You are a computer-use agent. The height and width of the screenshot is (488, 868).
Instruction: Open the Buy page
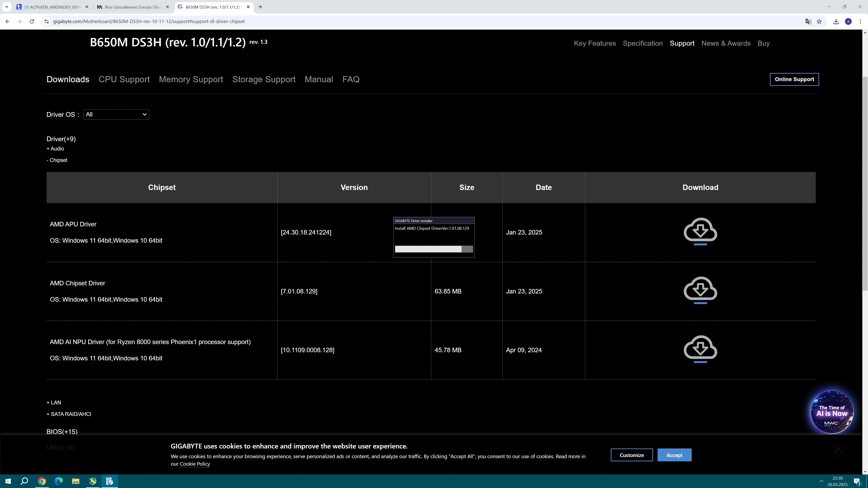764,43
